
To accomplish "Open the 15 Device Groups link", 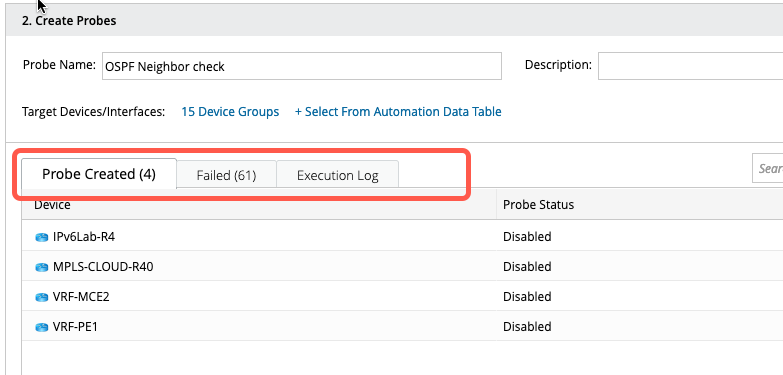I will (x=230, y=111).
